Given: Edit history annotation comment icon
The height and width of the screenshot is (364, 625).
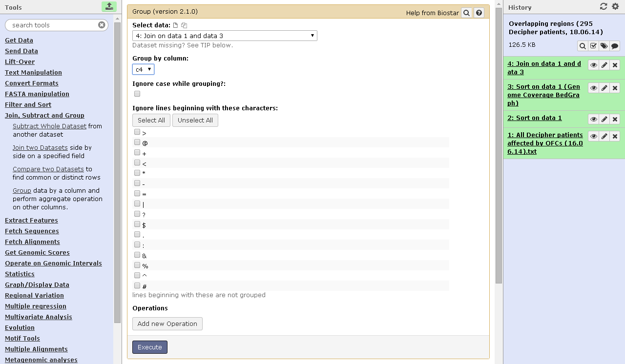Looking at the screenshot, I should coord(615,46).
